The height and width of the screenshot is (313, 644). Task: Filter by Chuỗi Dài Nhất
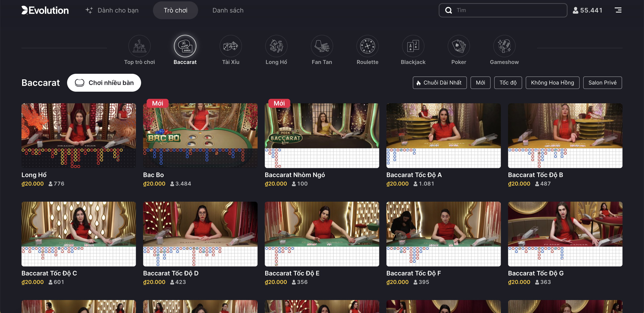440,83
